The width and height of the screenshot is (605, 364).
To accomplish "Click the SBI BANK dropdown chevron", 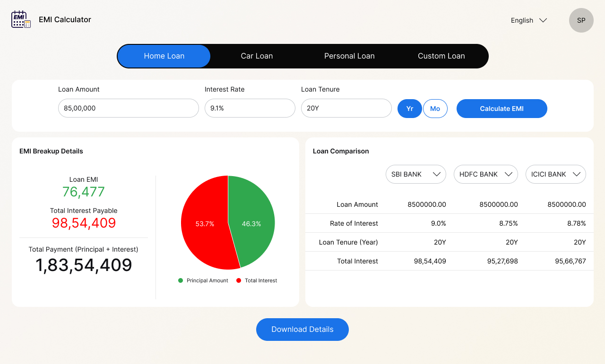I will click(437, 174).
